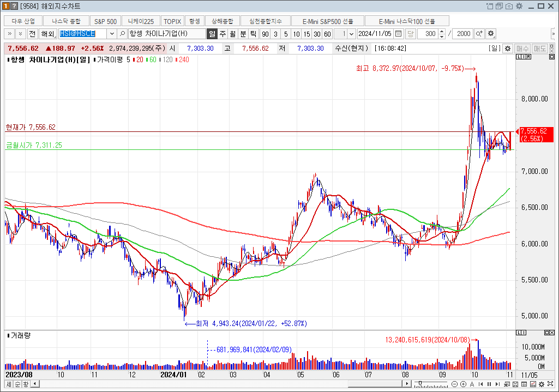The image size is (559, 392).
Task: Select the 일 (daily) period toggle
Action: point(212,34)
